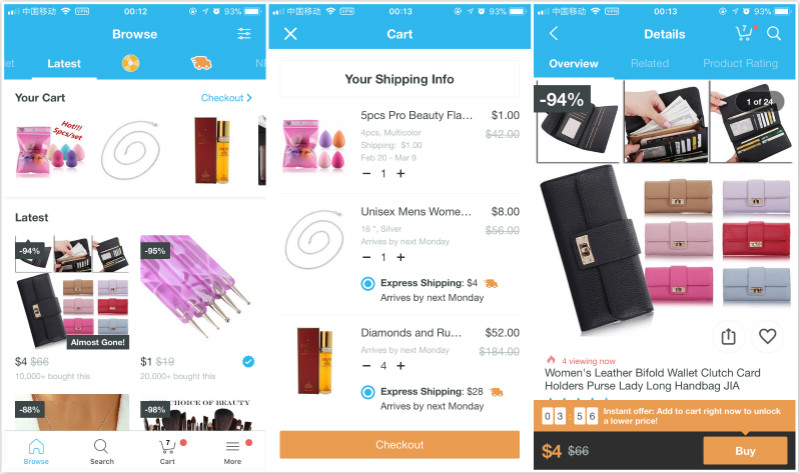Open the first wallet thumbnail showing -94% badge
The height and width of the screenshot is (474, 800).
pyautogui.click(x=578, y=121)
